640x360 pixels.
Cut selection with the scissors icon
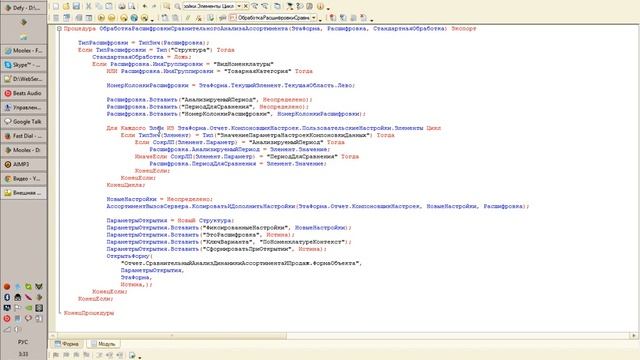[88, 6]
